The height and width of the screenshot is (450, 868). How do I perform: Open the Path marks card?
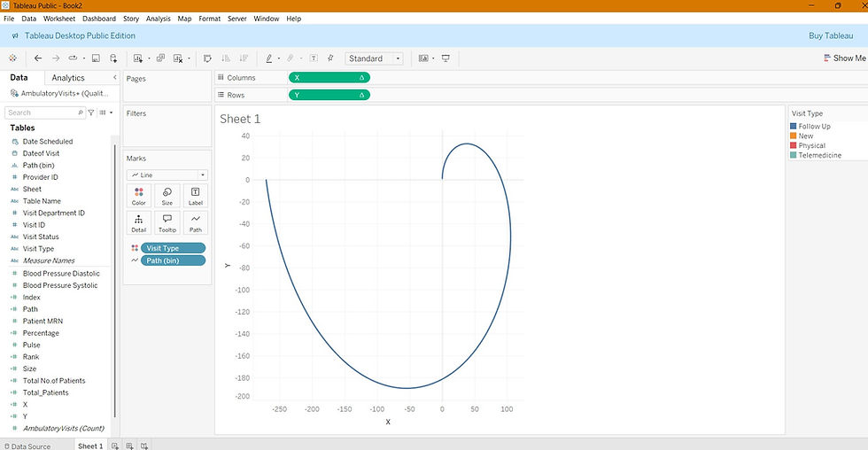[196, 222]
